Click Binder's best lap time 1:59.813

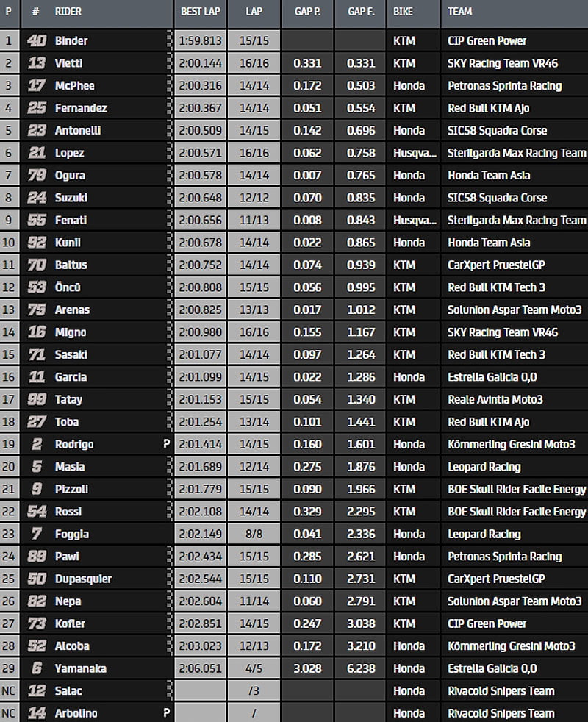pyautogui.click(x=198, y=41)
